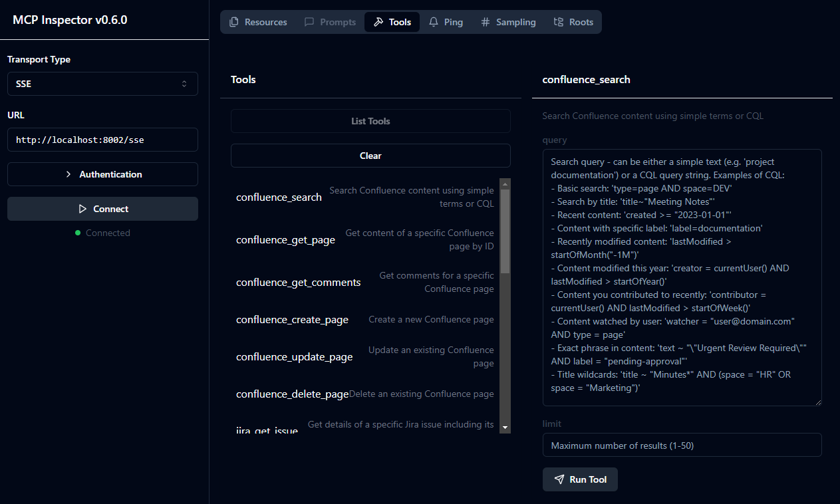Switch to the Prompts tab

(330, 22)
